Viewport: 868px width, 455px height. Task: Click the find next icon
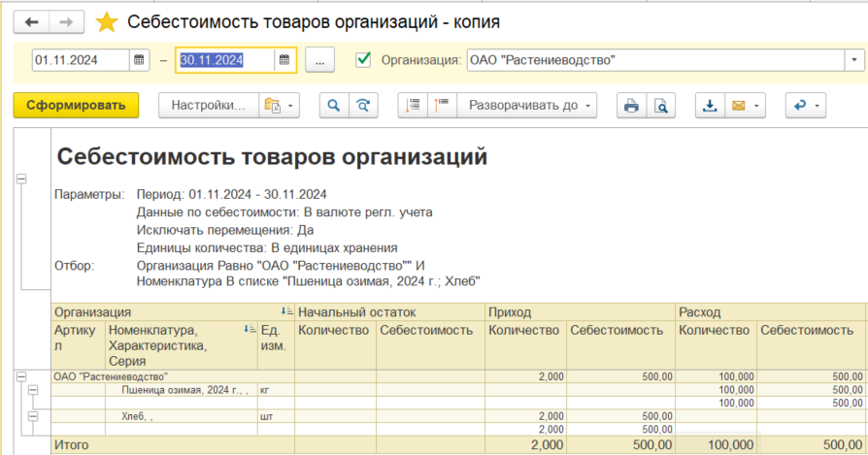[363, 105]
